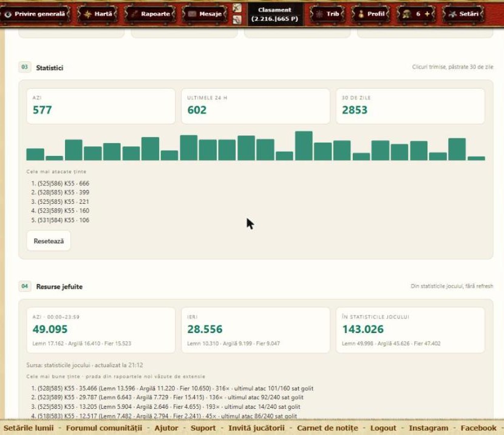Click yesterday's looted total 28.556
This screenshot has height=435, width=504.
click(205, 329)
